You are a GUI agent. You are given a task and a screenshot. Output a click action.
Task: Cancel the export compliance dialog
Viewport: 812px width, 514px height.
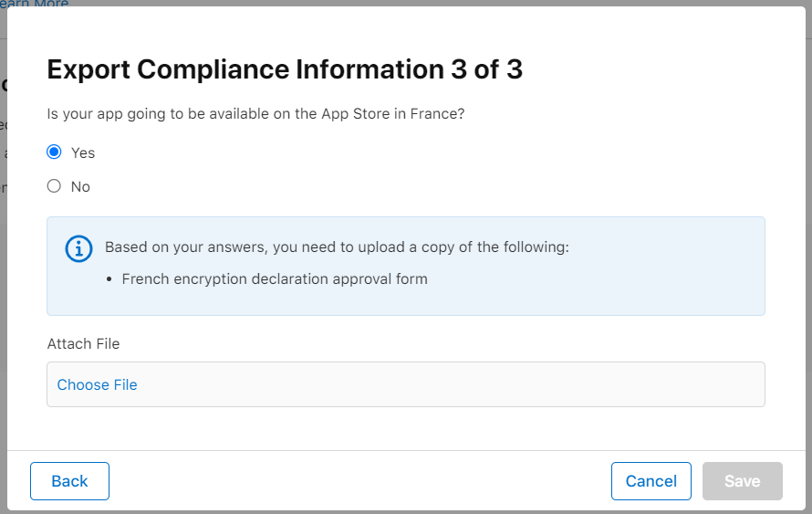pyautogui.click(x=651, y=481)
